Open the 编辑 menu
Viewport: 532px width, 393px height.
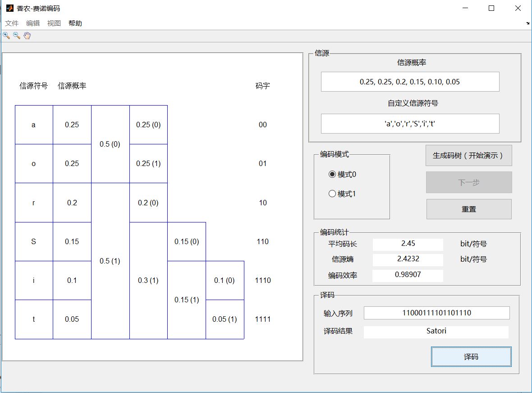tap(33, 23)
